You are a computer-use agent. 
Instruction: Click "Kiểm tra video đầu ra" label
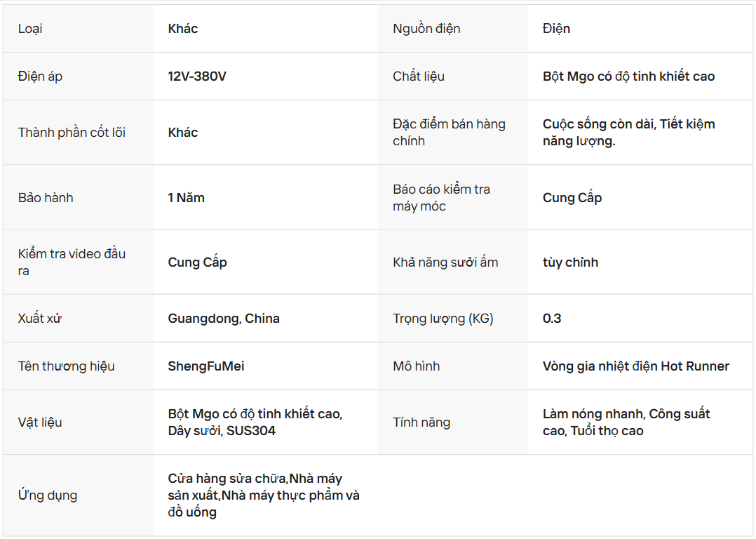(72, 262)
